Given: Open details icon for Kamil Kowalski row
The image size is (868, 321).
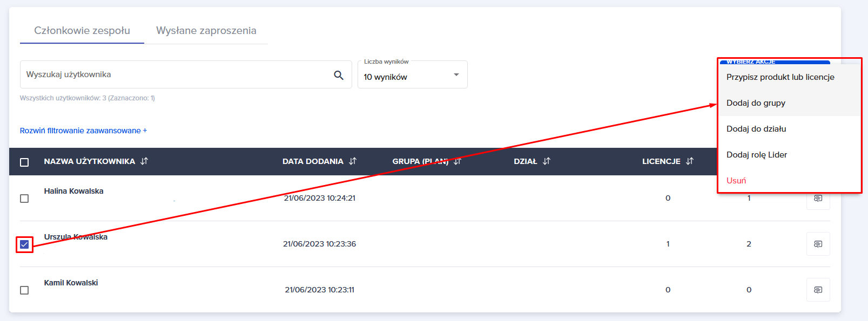Looking at the screenshot, I should [x=818, y=290].
